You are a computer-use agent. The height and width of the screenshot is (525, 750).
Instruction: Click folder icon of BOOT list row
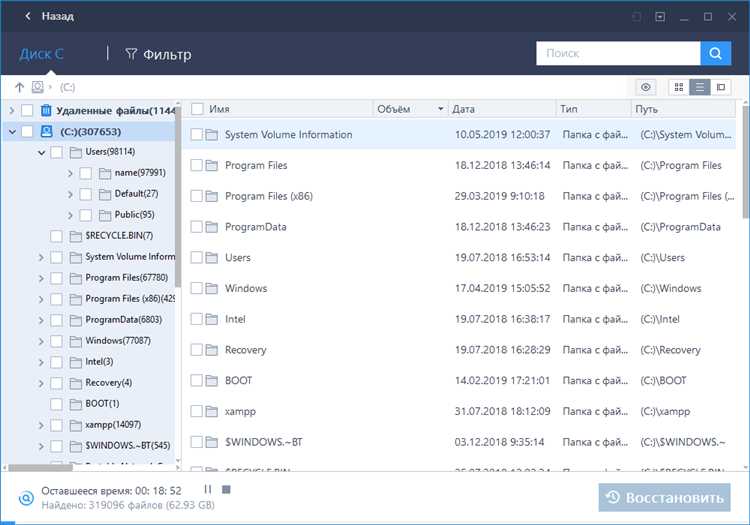pos(211,381)
